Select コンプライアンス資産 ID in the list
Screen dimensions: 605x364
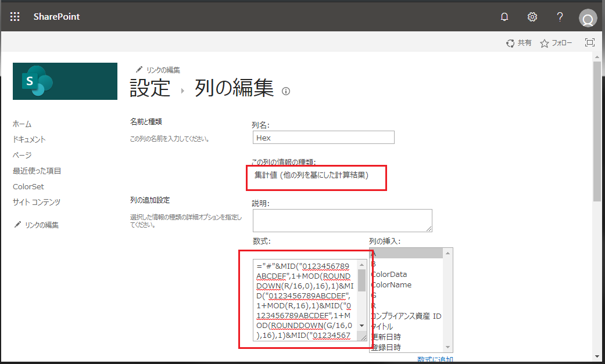point(406,316)
